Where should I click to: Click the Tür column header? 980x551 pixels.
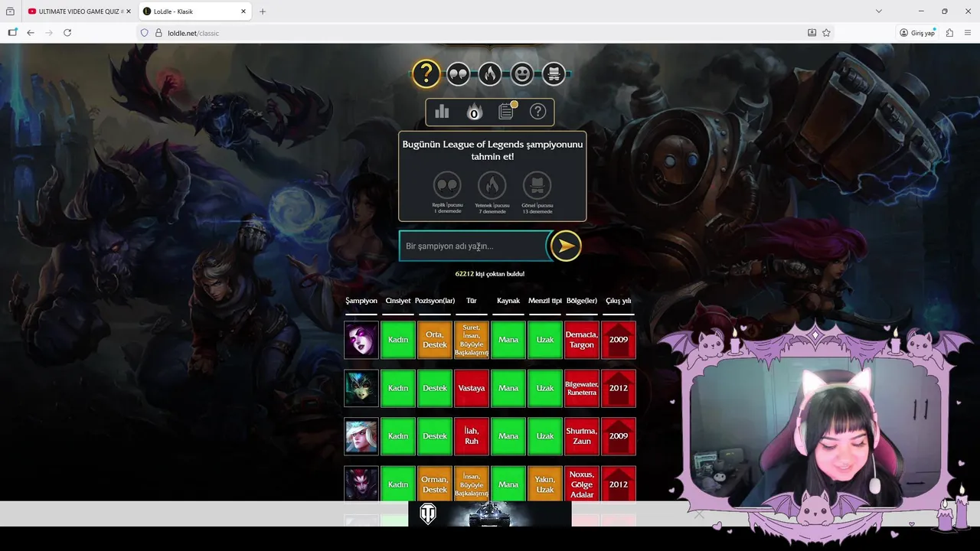pos(472,301)
